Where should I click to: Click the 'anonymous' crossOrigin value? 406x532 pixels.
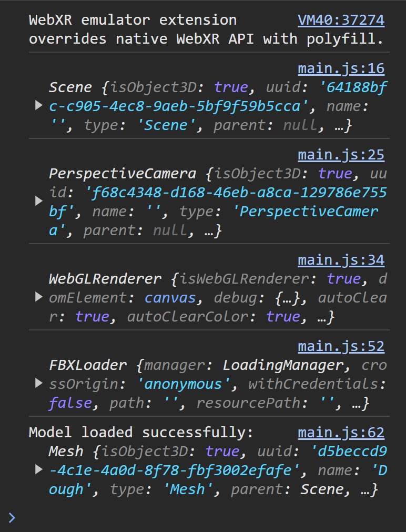click(x=183, y=385)
